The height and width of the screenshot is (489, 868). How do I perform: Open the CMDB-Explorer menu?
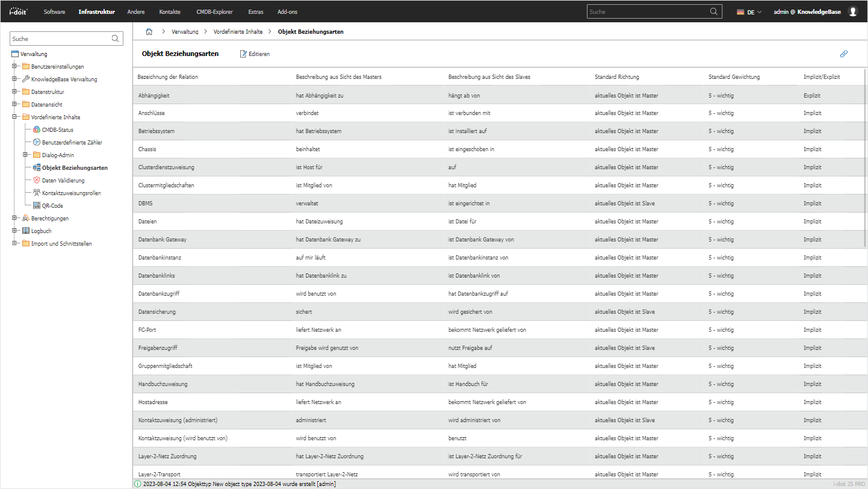(214, 11)
